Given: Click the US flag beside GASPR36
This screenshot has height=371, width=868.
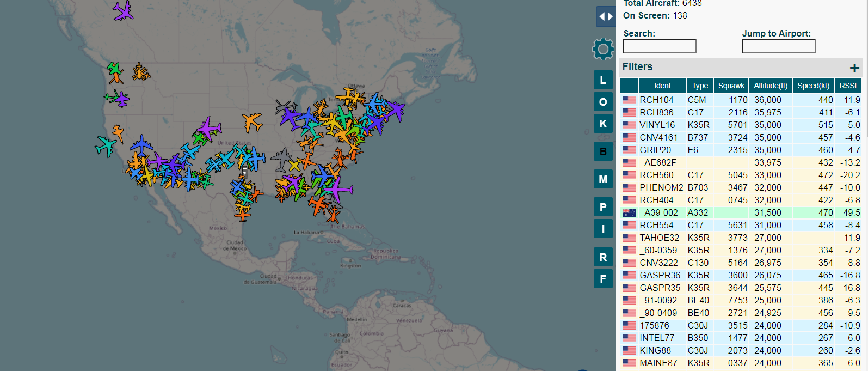Looking at the screenshot, I should 629,276.
